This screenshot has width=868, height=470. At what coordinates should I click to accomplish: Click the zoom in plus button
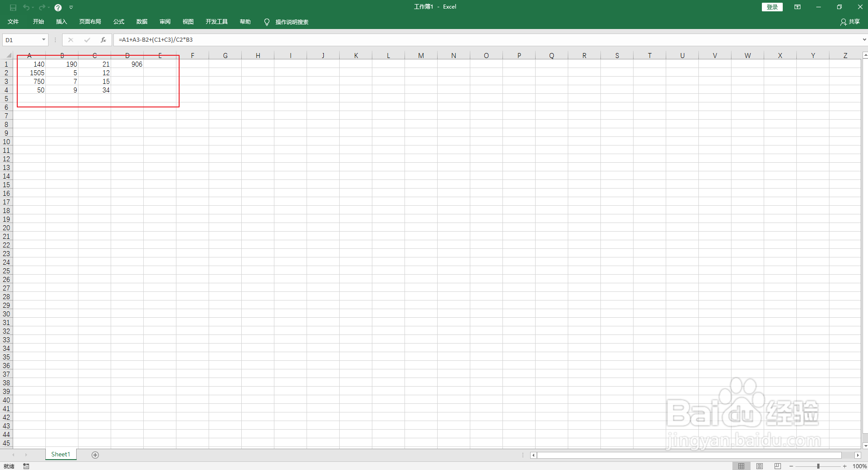[x=845, y=466]
